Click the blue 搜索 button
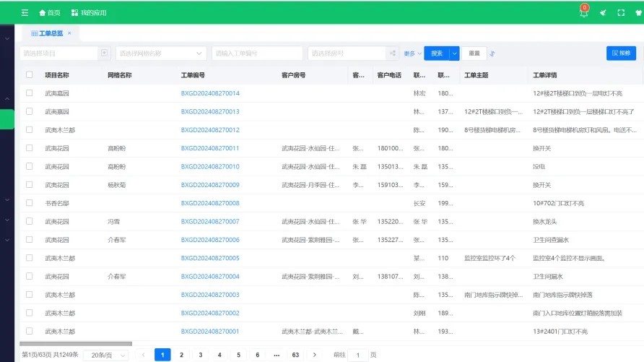644x362 pixels. pos(437,53)
